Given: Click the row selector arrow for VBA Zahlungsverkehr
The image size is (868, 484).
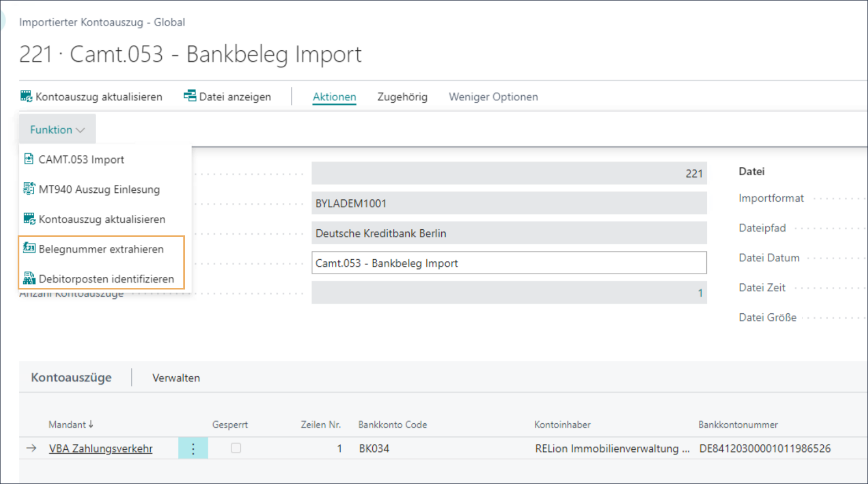Looking at the screenshot, I should [31, 448].
